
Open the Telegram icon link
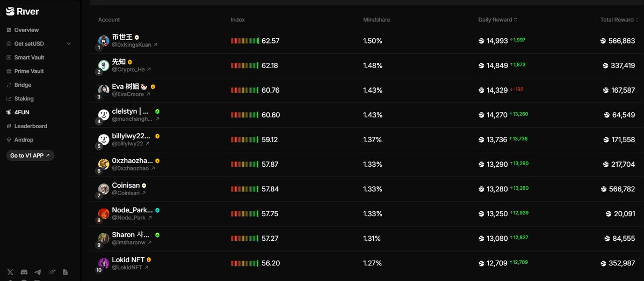click(x=38, y=272)
